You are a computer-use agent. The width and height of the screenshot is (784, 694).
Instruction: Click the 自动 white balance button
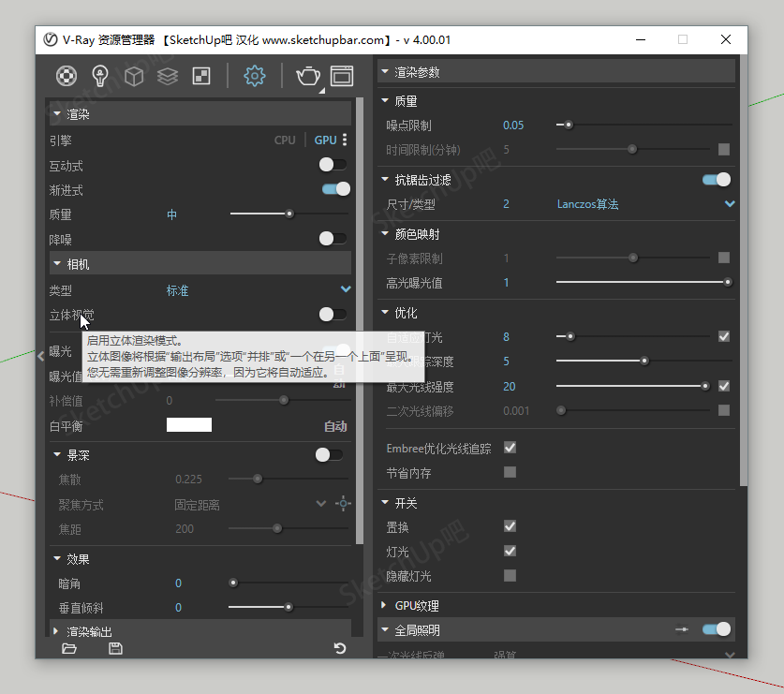point(335,426)
